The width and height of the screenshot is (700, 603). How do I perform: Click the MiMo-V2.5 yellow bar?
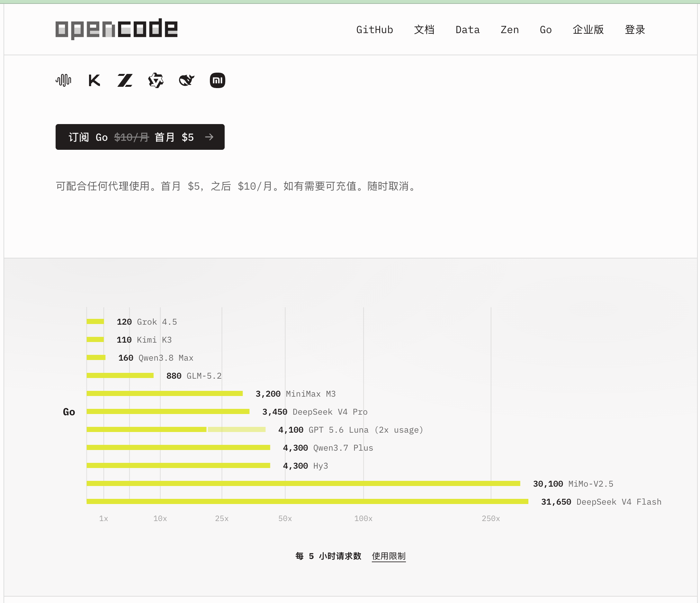click(303, 484)
